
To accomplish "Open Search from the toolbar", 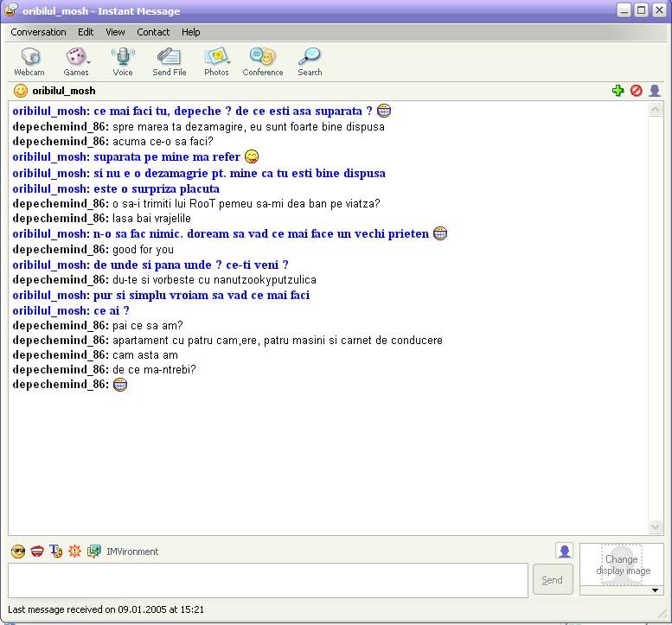I will 310,61.
